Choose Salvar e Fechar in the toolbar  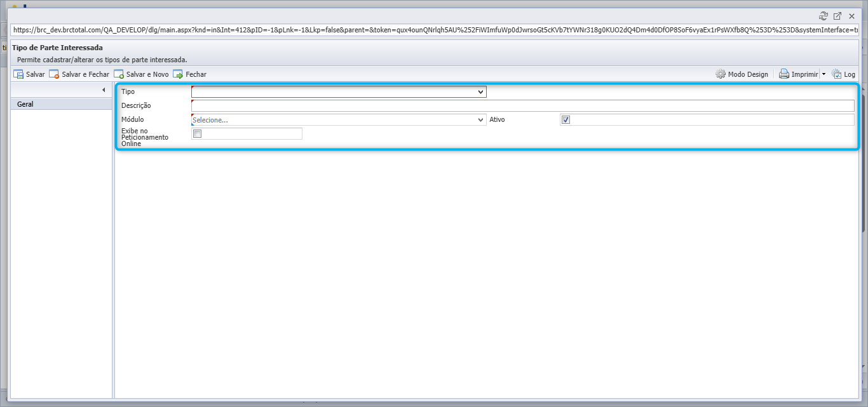click(x=79, y=74)
